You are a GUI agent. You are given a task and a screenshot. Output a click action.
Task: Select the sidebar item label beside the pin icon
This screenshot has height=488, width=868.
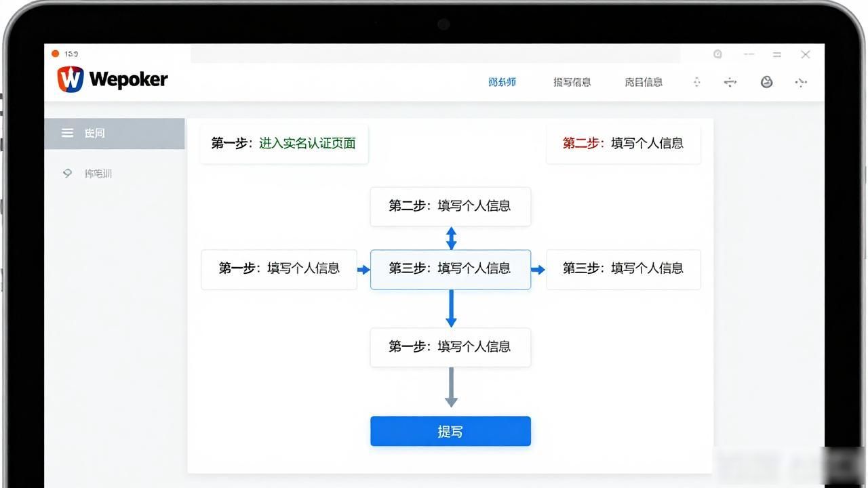(98, 174)
